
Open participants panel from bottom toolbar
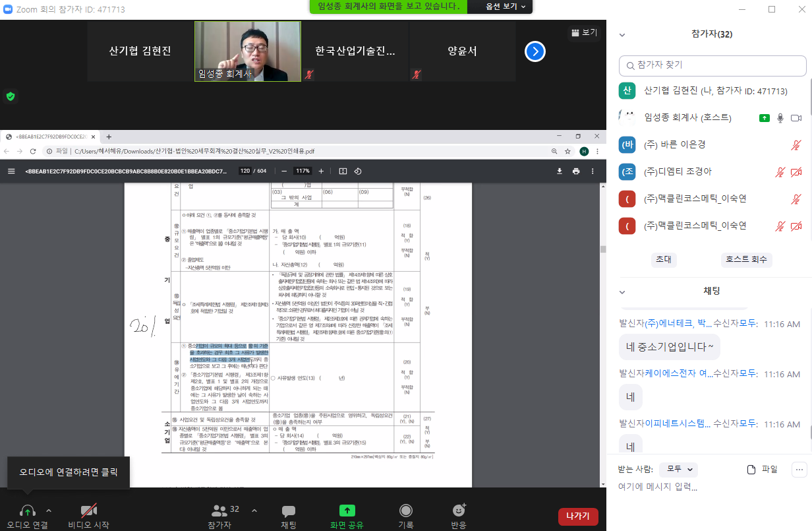[219, 511]
